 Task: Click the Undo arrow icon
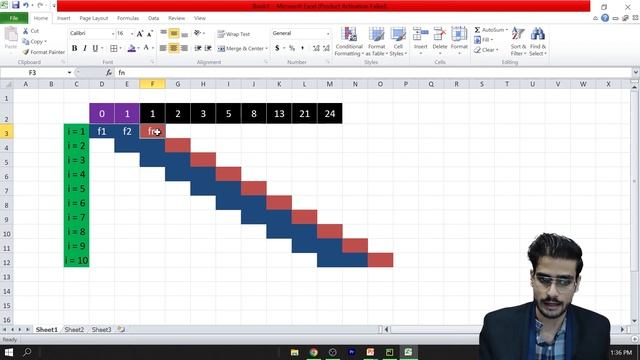[x=26, y=5]
